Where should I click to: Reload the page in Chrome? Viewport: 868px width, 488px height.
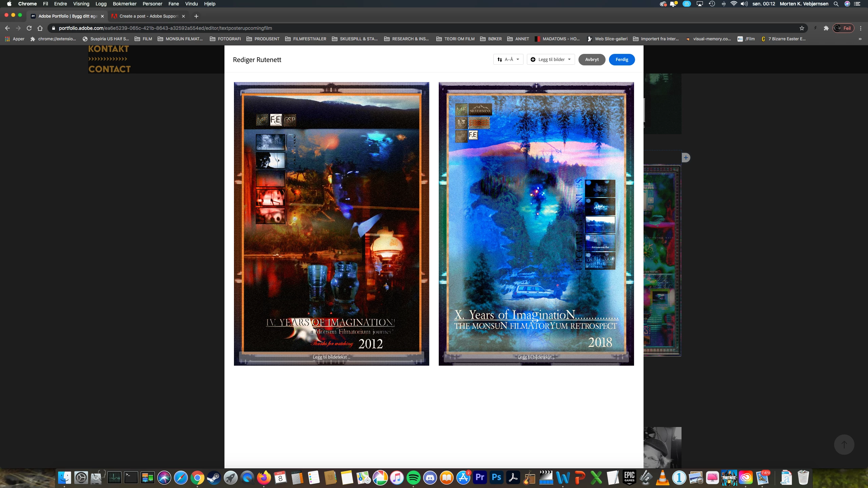29,28
